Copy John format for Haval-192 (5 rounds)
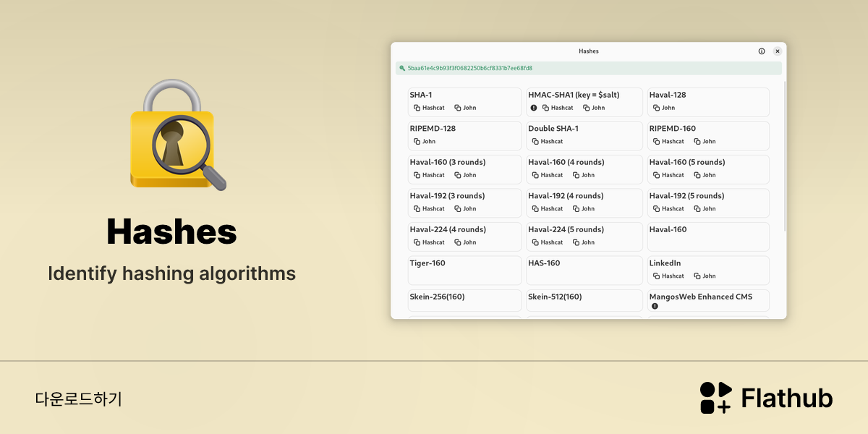Viewport: 868px width, 434px height. pyautogui.click(x=705, y=209)
